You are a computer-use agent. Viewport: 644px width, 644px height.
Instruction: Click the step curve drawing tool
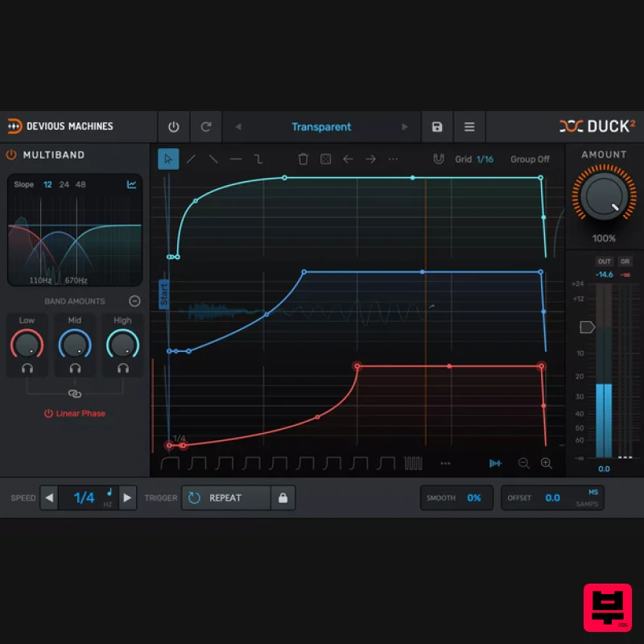(258, 159)
